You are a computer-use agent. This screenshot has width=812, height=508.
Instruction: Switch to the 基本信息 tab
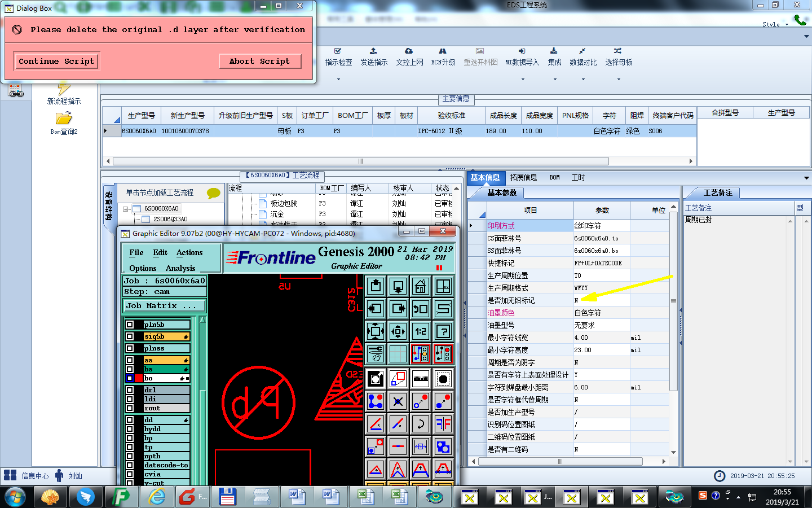pos(485,177)
